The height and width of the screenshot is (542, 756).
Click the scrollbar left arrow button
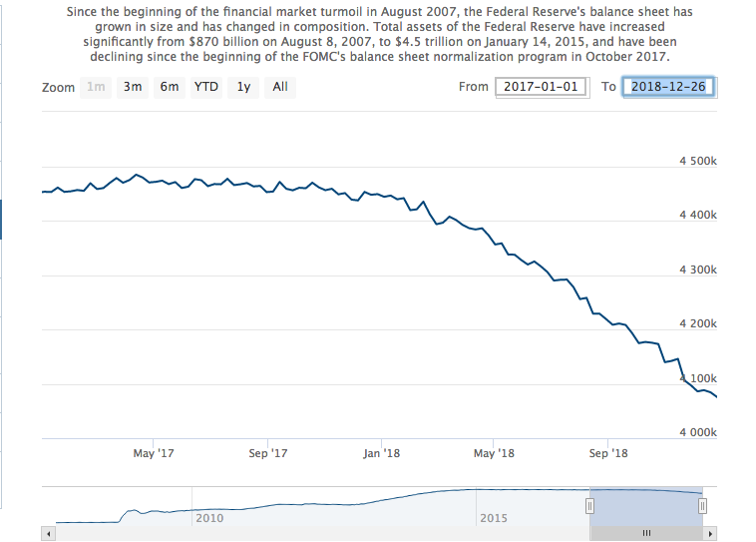tap(47, 533)
